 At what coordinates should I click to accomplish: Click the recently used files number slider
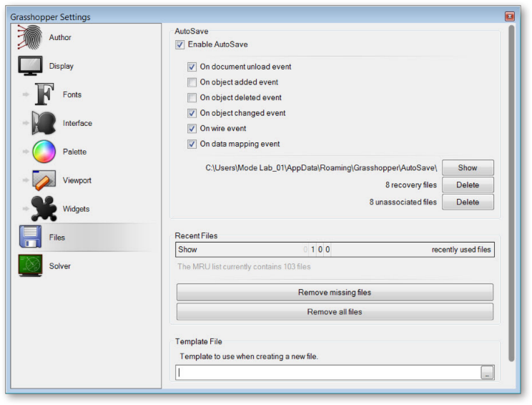point(335,250)
